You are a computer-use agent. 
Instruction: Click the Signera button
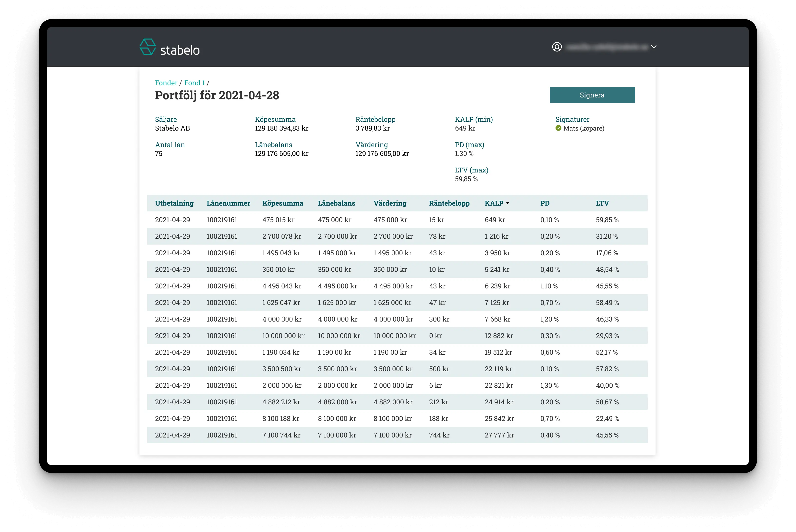tap(592, 95)
